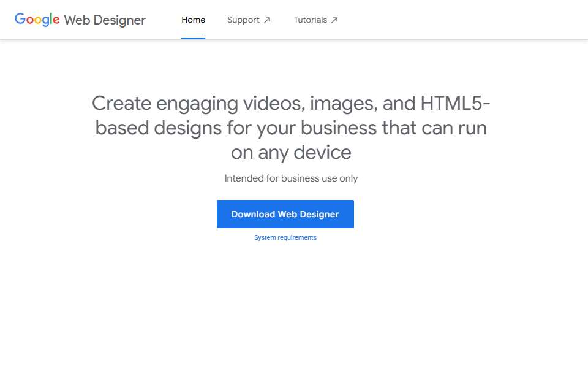Click the Download Web Designer button
588x368 pixels.
click(285, 214)
